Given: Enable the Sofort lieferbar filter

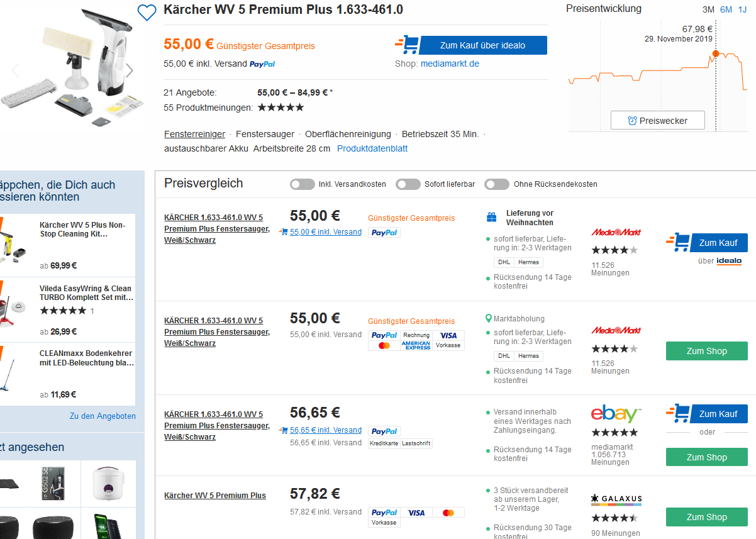Looking at the screenshot, I should pos(408,184).
